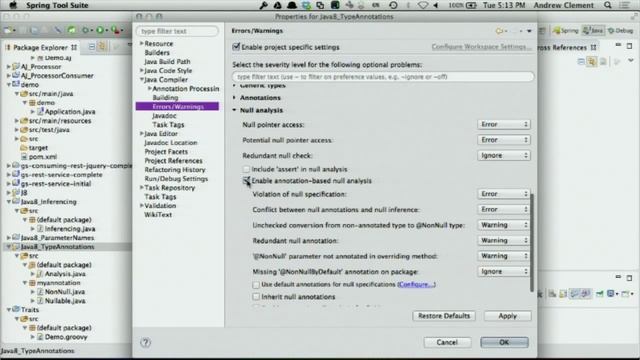Click the battery status icon
The width and height of the screenshot is (640, 360).
[471, 5]
